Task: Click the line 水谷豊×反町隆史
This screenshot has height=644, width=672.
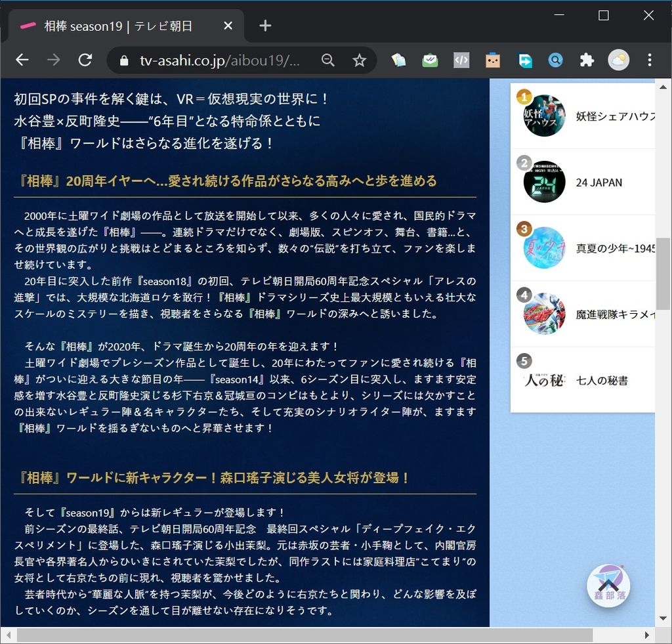Action: (167, 121)
